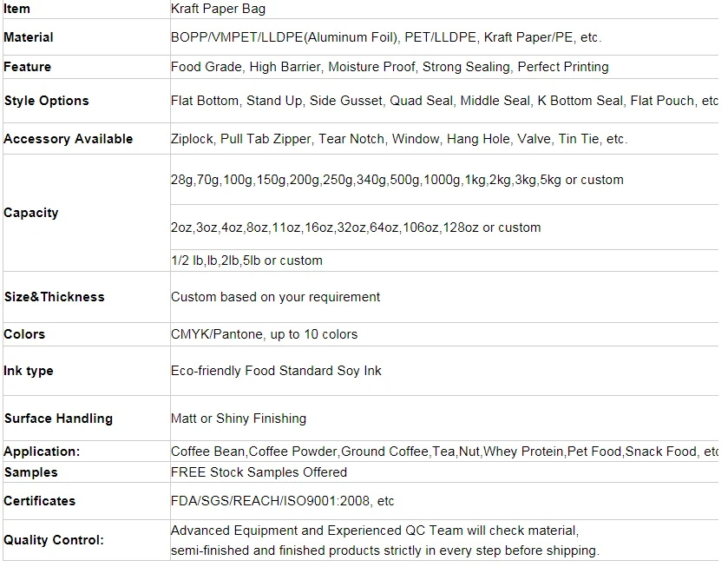
Task: Click the 'Material' row header
Action: 29,37
